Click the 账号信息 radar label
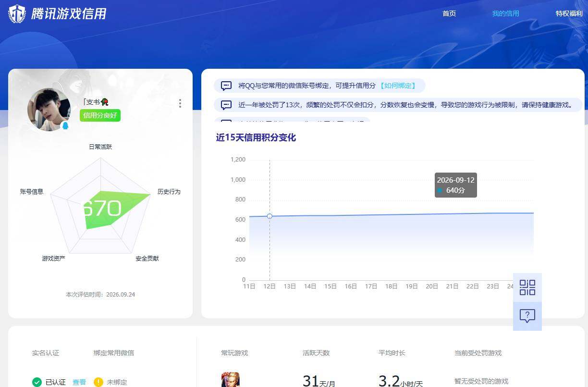Screen dimensions: 588x387 tap(32, 191)
